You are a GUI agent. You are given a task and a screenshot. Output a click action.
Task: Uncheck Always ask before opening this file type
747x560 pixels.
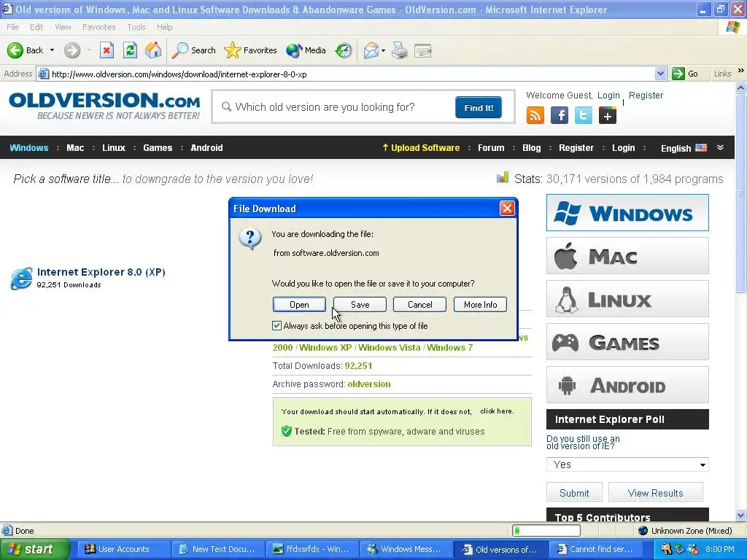point(276,326)
